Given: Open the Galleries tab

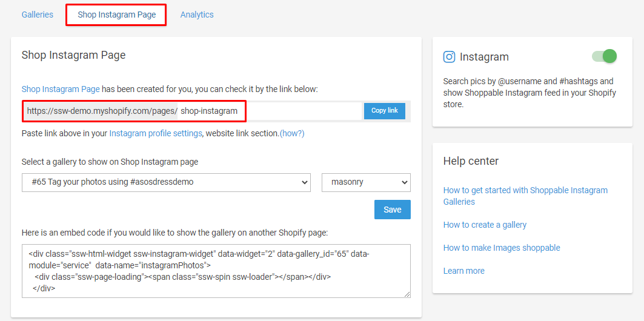Looking at the screenshot, I should (38, 15).
